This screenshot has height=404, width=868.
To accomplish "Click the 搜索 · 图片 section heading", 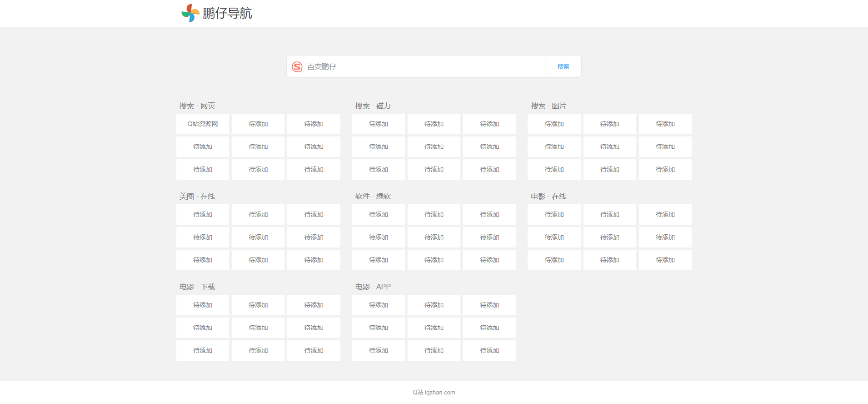I will tap(549, 106).
